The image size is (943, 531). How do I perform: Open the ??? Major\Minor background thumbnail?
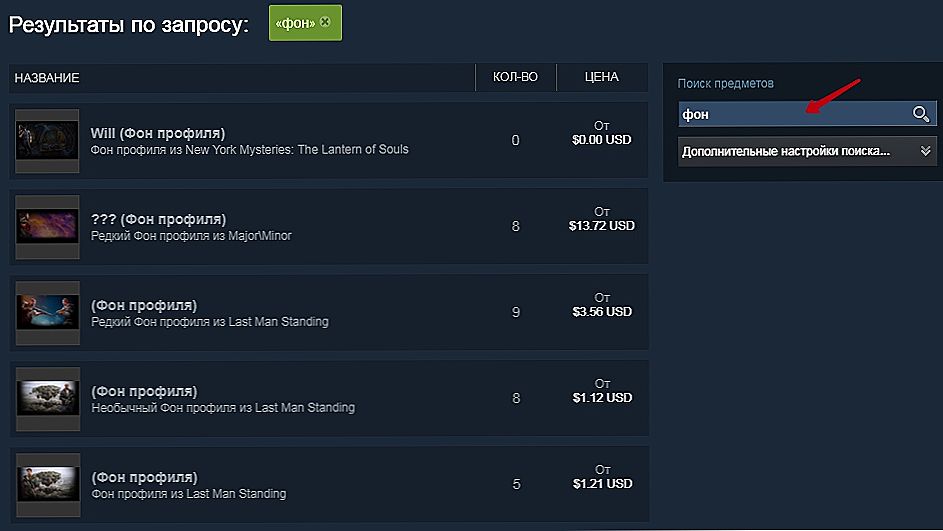pos(48,227)
